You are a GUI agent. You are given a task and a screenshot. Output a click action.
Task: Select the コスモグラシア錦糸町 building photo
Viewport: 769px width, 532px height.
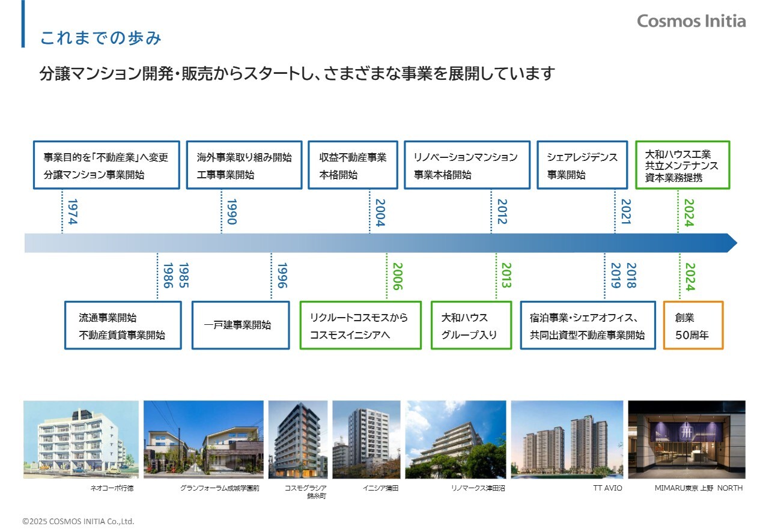click(x=298, y=440)
